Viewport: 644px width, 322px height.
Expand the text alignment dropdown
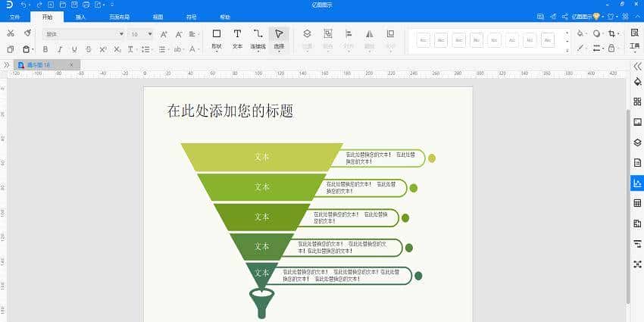click(x=194, y=35)
